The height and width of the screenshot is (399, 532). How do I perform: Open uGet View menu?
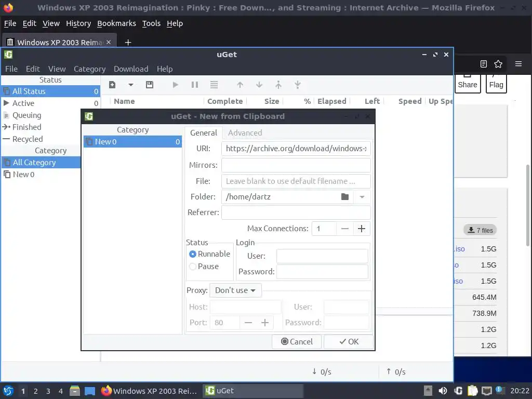(x=57, y=69)
